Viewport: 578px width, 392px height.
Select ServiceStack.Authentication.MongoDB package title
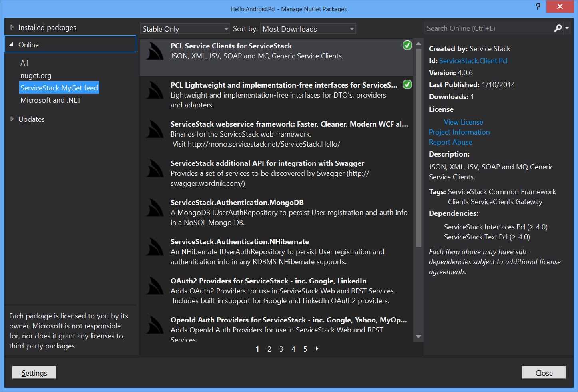(237, 203)
